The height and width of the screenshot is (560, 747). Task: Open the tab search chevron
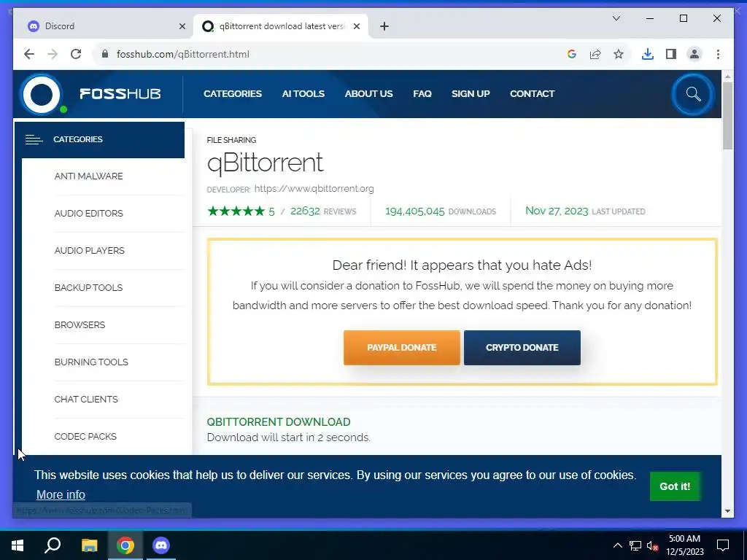point(616,18)
